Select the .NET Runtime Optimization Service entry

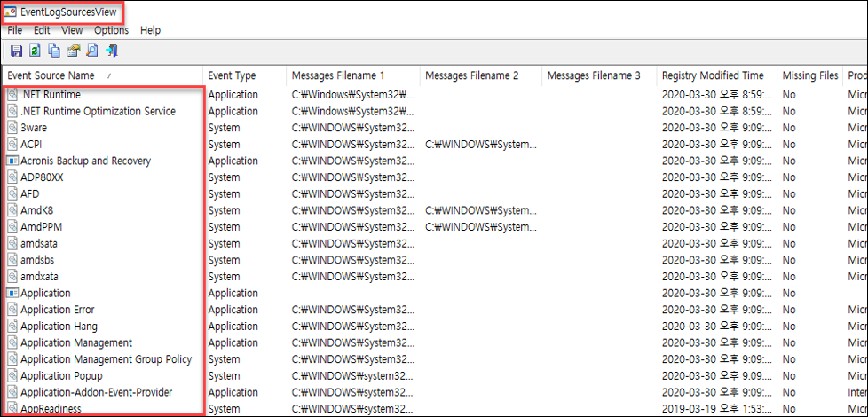coord(98,111)
